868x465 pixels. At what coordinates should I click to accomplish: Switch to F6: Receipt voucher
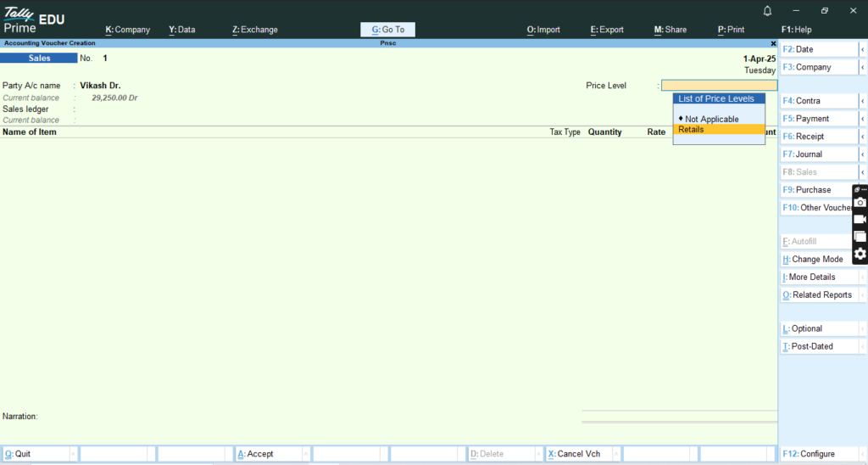click(x=819, y=137)
